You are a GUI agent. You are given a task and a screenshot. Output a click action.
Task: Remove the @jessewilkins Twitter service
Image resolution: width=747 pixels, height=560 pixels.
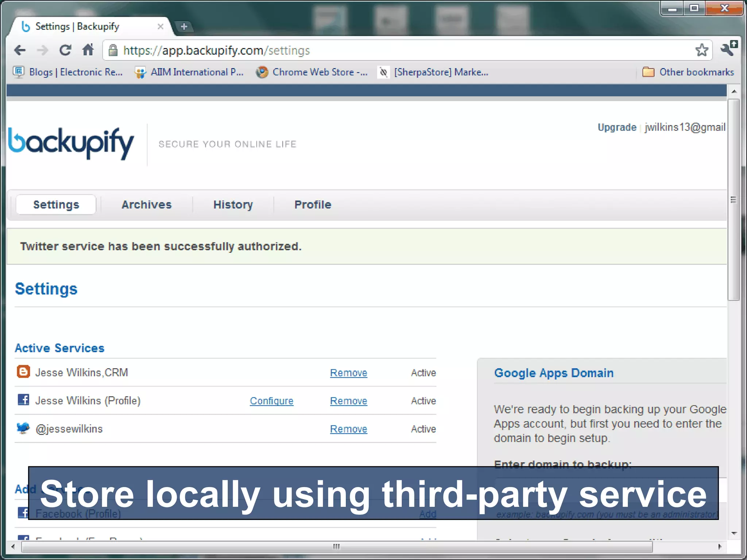(x=348, y=429)
